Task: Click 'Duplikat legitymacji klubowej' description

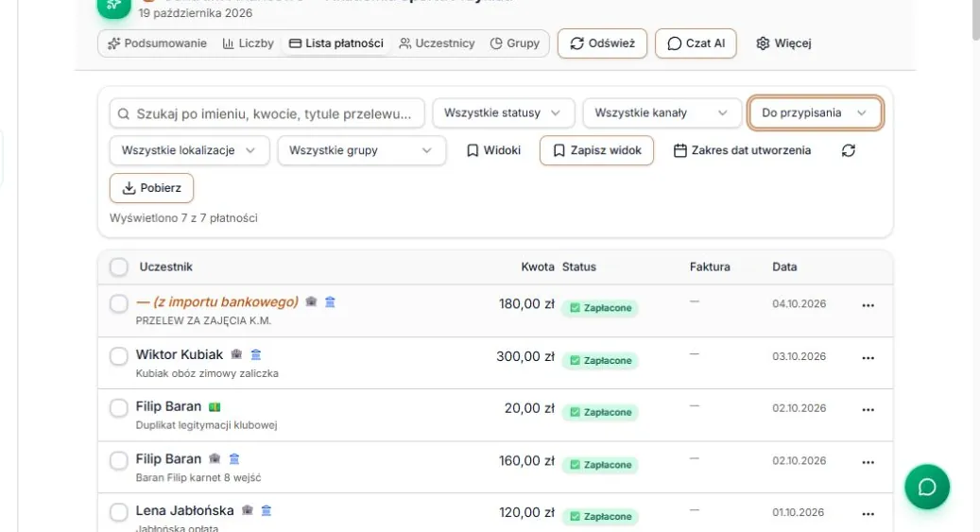Action: coord(206,425)
